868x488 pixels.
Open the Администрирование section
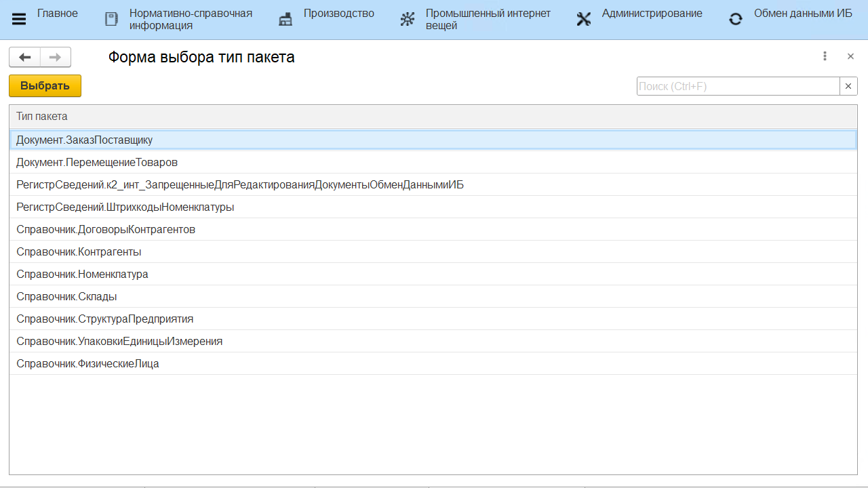click(x=652, y=14)
